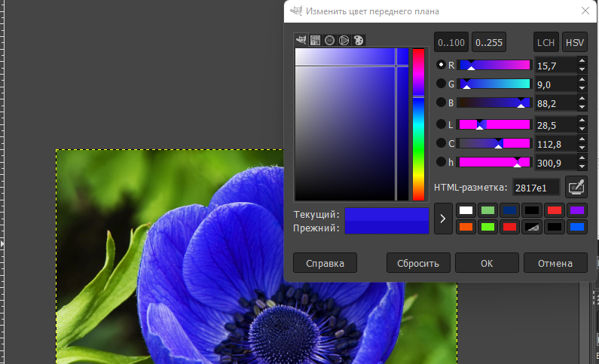Select the GIMP color selector tab
The image size is (599, 364).
pyautogui.click(x=301, y=40)
